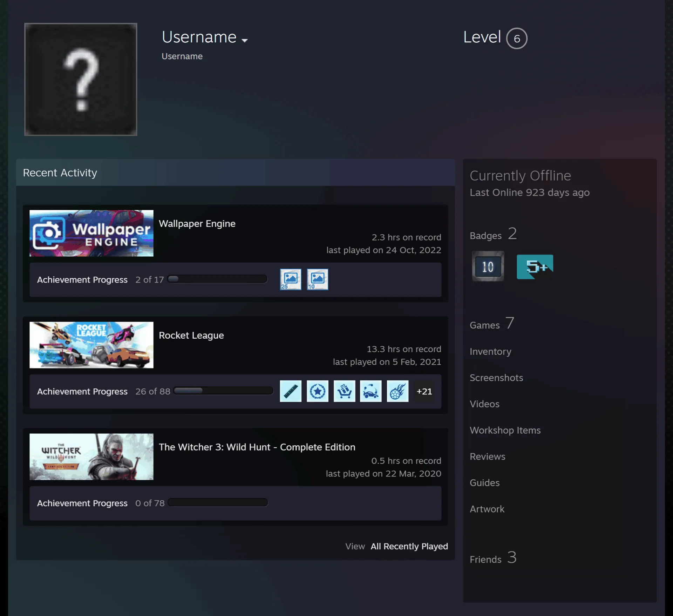Click the profile avatar question mark image

tap(81, 79)
